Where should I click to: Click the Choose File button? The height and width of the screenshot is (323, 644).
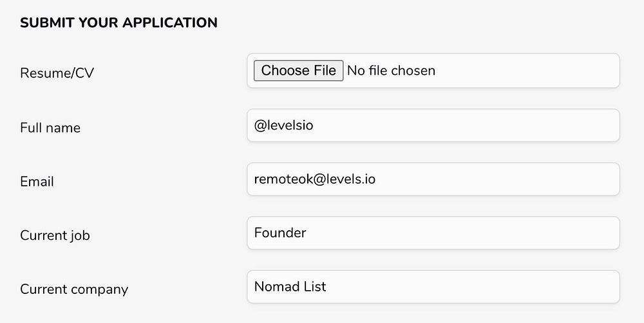(x=298, y=70)
